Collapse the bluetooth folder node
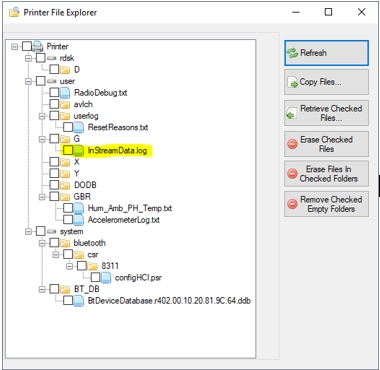The image size is (380, 370). pos(42,243)
